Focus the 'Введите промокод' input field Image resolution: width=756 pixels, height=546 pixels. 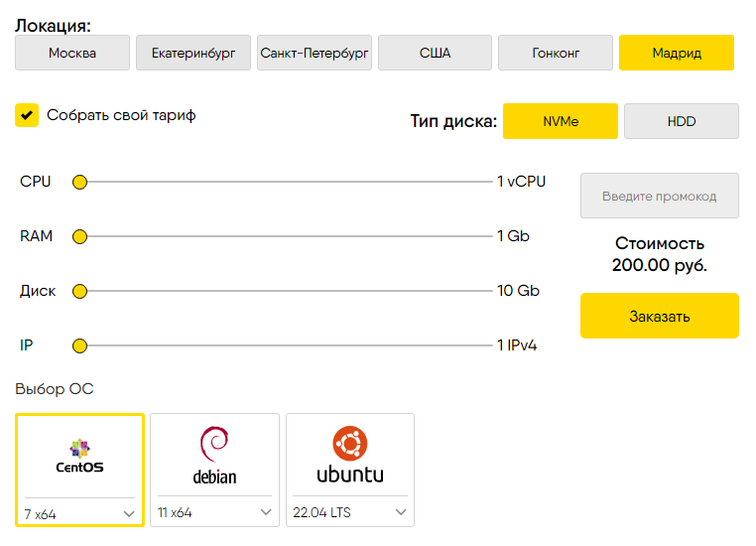(x=659, y=196)
